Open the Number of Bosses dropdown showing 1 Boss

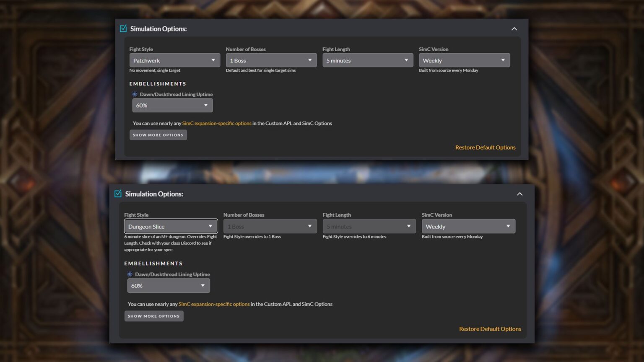tap(271, 60)
